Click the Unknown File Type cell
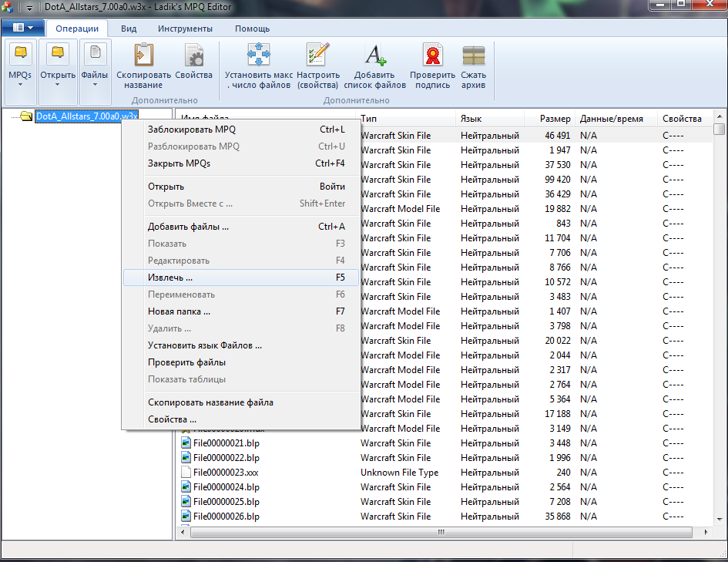Image resolution: width=728 pixels, height=562 pixels. 399,473
